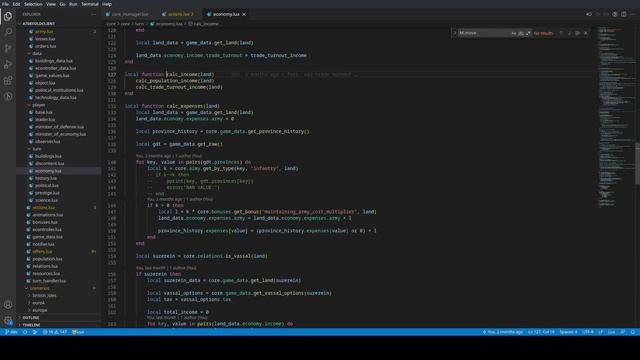Expand the OUTLINE section
The image size is (640, 360).
[31, 318]
